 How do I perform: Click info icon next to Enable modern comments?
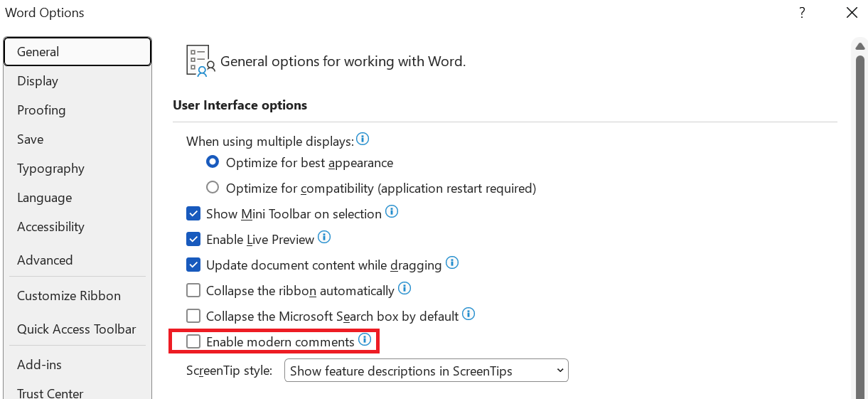click(x=365, y=340)
